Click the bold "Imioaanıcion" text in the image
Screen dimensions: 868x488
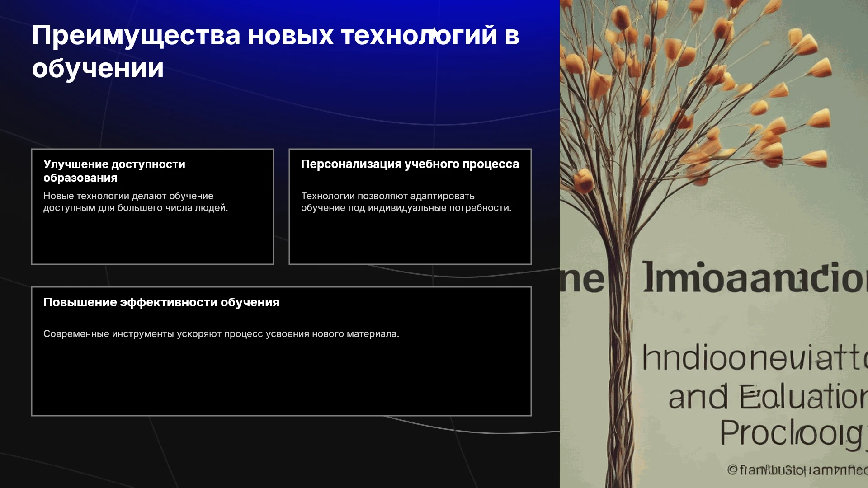pos(755,277)
